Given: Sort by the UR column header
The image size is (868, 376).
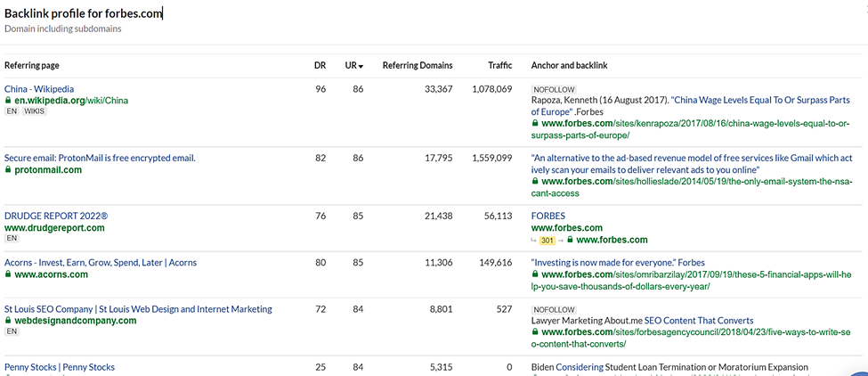Looking at the screenshot, I should [x=353, y=65].
